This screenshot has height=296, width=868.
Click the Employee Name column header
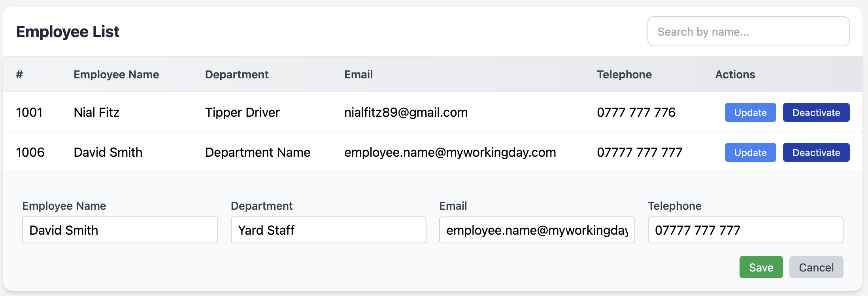(x=116, y=74)
